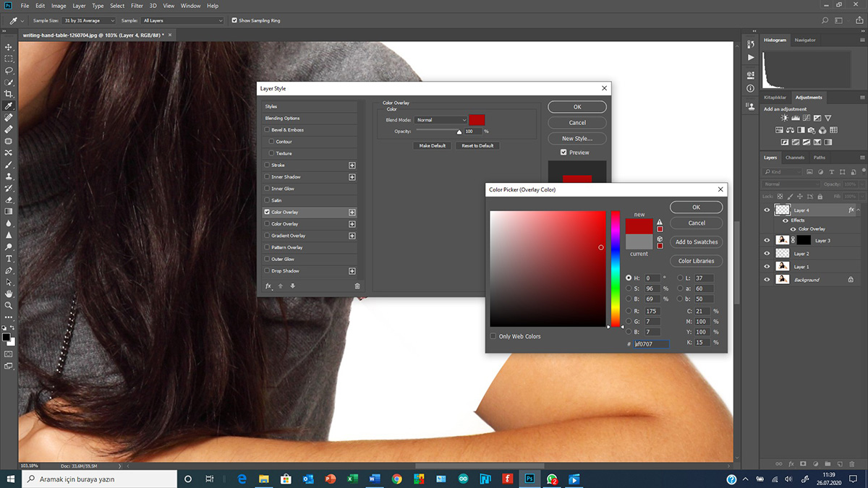The image size is (868, 488).
Task: Hide the Background layer via eye icon
Action: pyautogui.click(x=767, y=280)
